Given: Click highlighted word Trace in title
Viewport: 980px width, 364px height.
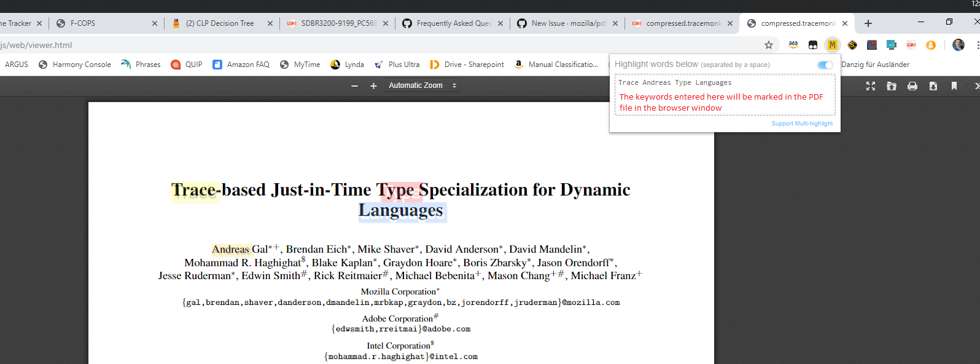Looking at the screenshot, I should click(x=194, y=190).
